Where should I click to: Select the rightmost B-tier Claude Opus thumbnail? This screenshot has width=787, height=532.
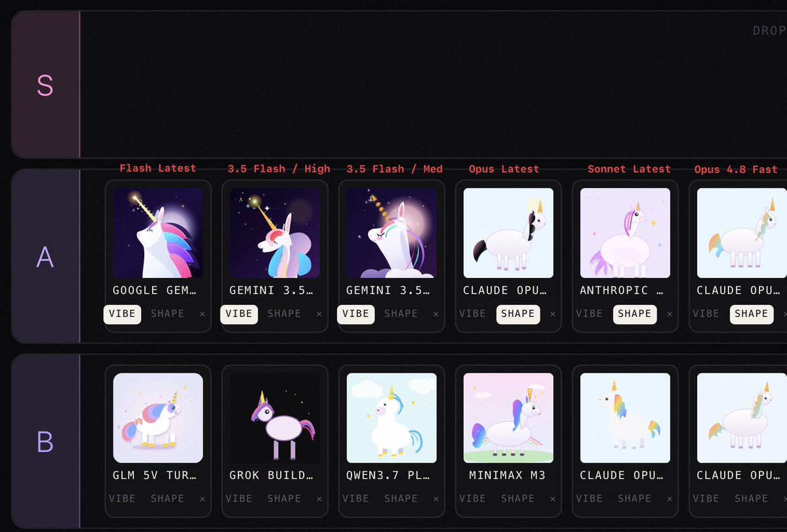click(x=742, y=418)
